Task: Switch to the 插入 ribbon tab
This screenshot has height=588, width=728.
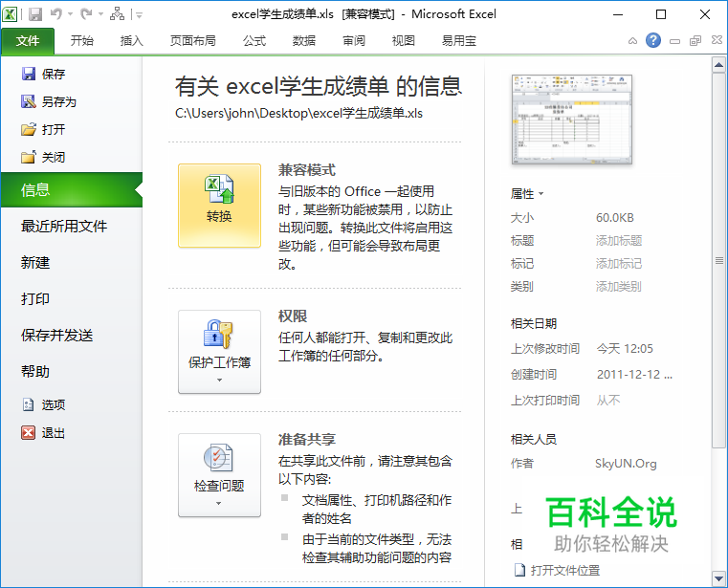Action: (131, 41)
